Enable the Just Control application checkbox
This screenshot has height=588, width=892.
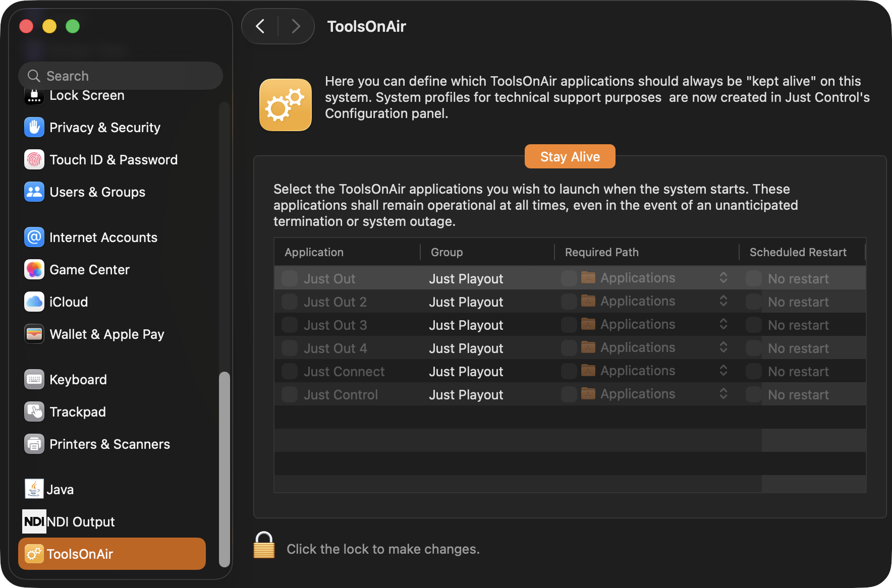click(x=290, y=394)
